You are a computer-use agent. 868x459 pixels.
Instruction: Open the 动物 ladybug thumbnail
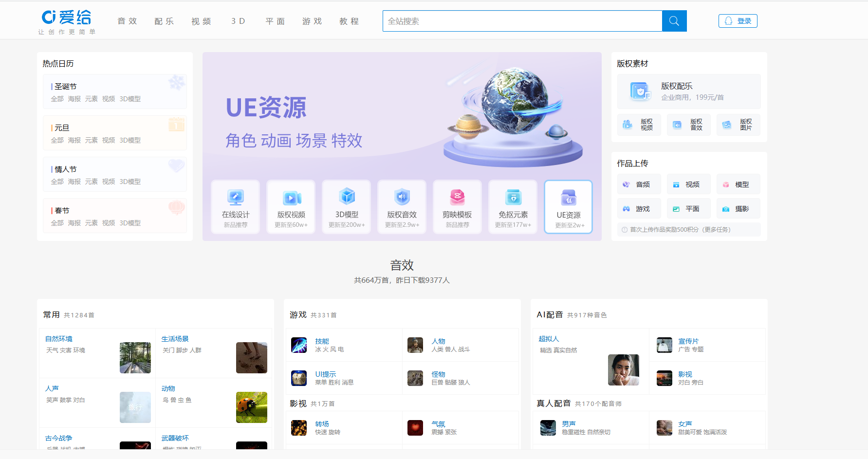pyautogui.click(x=251, y=407)
